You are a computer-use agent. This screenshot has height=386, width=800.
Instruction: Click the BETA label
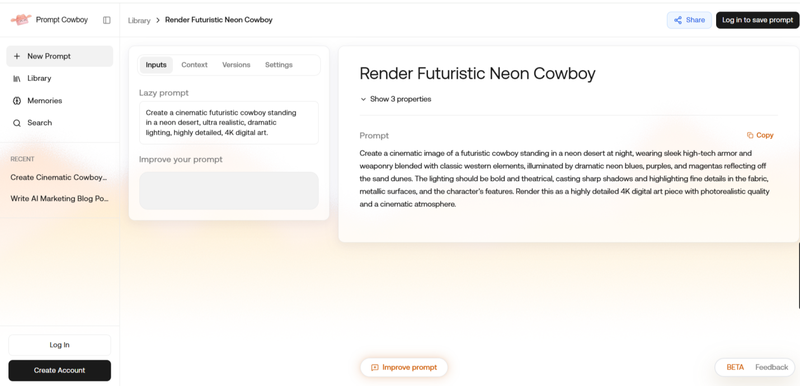[x=735, y=367]
